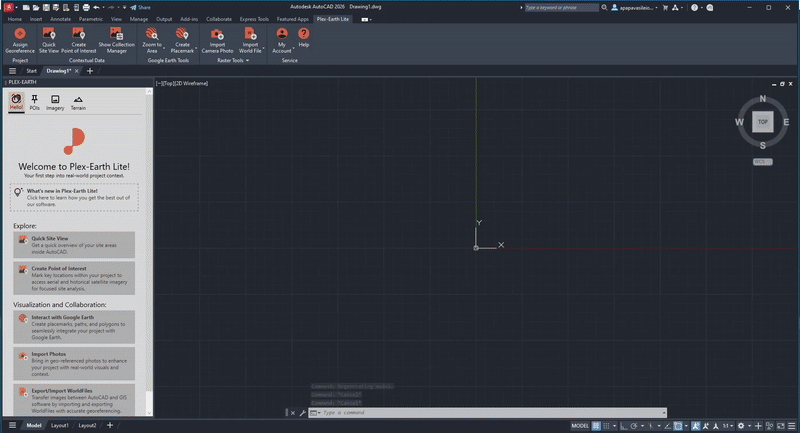The width and height of the screenshot is (800, 433).
Task: Open the Quick Access Toolbar customize arrow
Action: (x=124, y=8)
